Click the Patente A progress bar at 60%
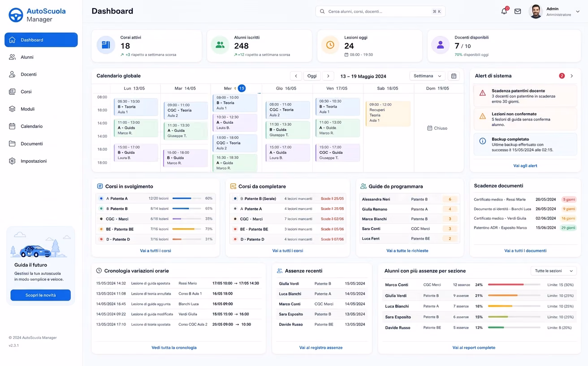The width and height of the screenshot is (588, 366). click(187, 198)
